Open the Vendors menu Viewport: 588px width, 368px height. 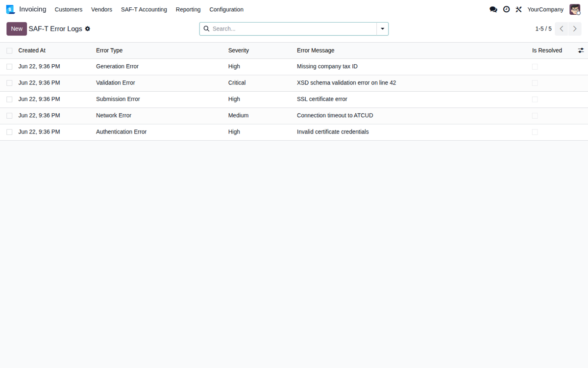pyautogui.click(x=101, y=9)
